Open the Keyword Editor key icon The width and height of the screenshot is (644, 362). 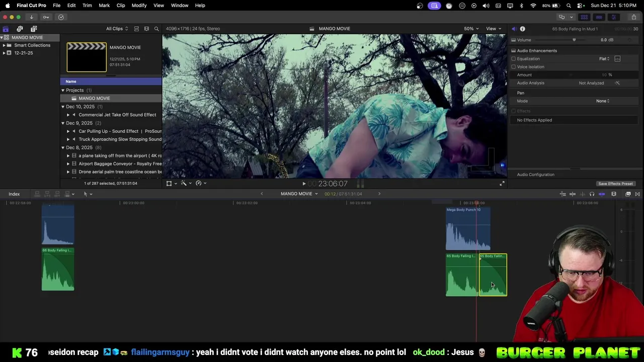pos(46,17)
